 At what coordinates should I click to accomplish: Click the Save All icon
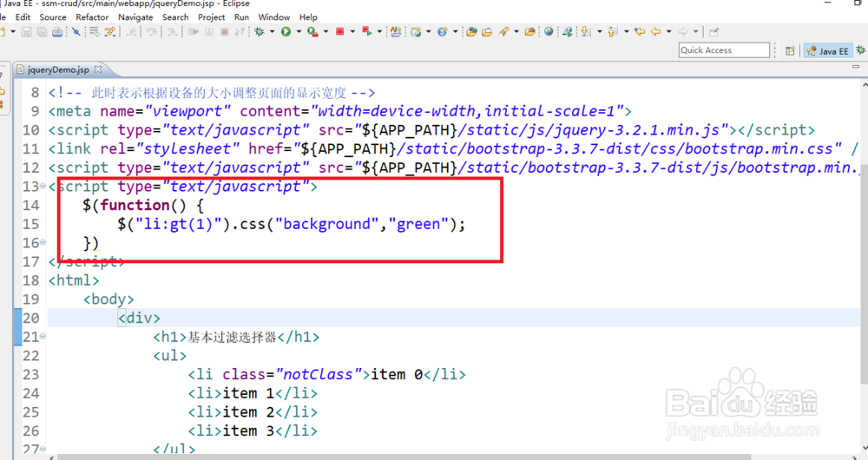pos(42,32)
